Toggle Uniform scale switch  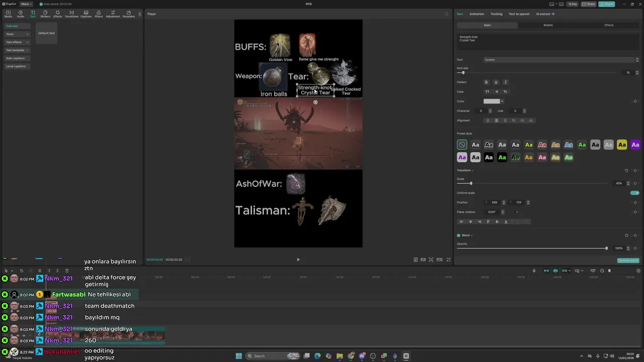tap(635, 193)
